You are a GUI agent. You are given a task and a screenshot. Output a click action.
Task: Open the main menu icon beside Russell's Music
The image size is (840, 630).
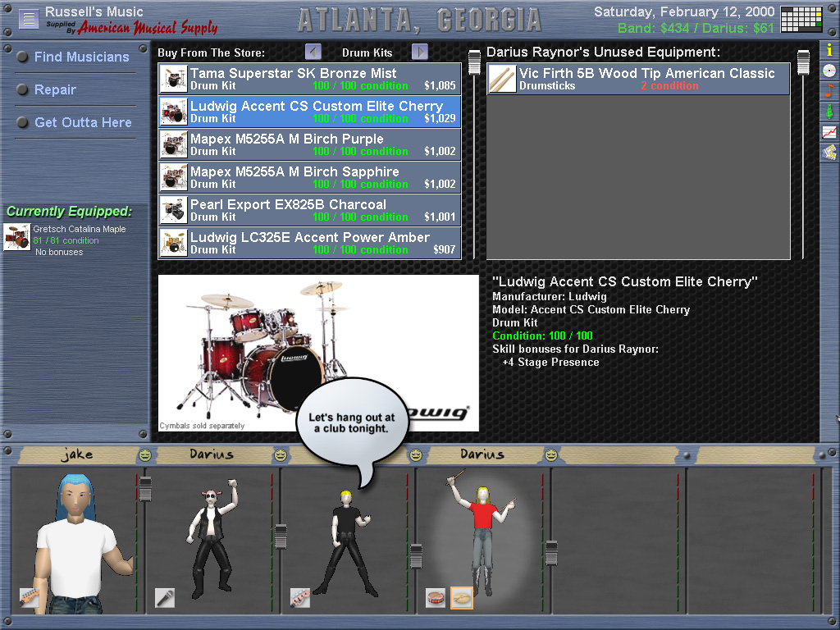[29, 20]
